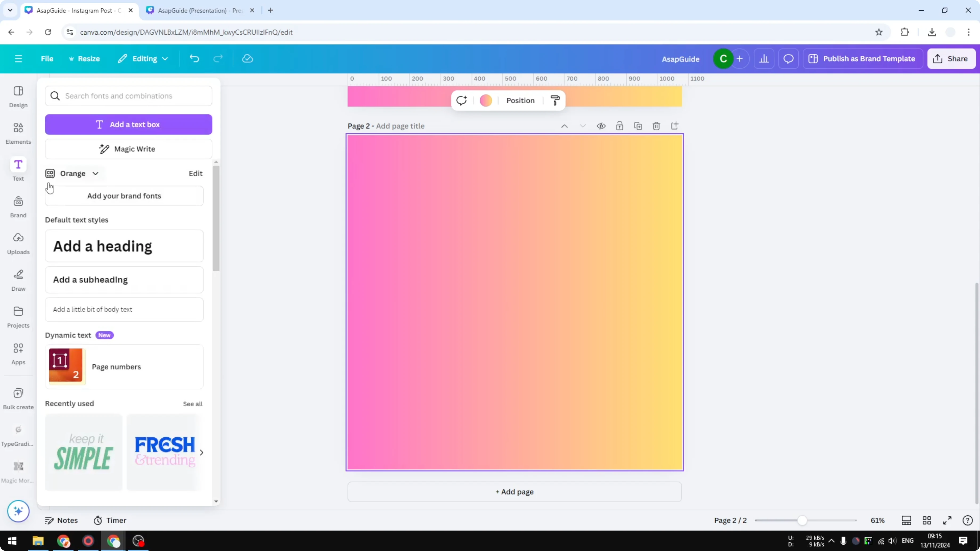The width and height of the screenshot is (980, 551).
Task: Hide page 2 with the eye icon
Action: [601, 125]
